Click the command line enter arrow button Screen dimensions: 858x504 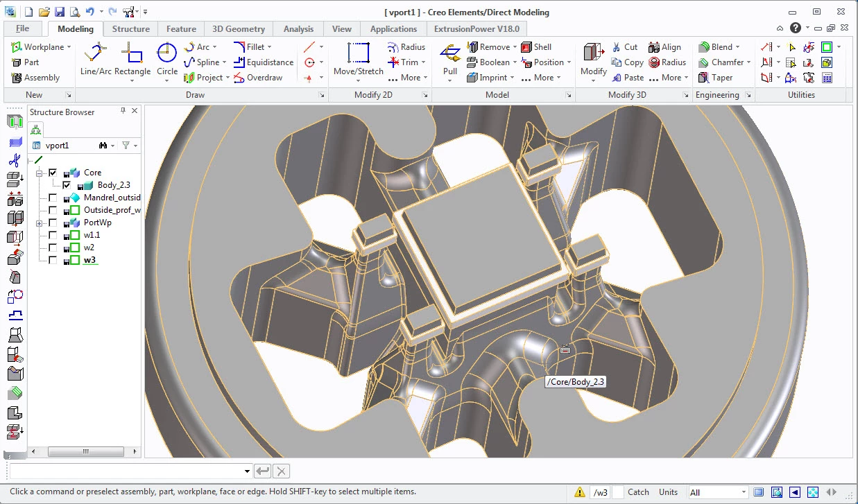pyautogui.click(x=263, y=471)
